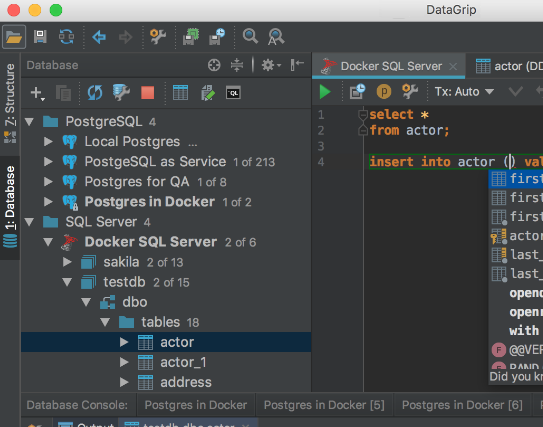Hide the Database panel with pin arrow icon
Image resolution: width=543 pixels, height=427 pixels.
297,64
